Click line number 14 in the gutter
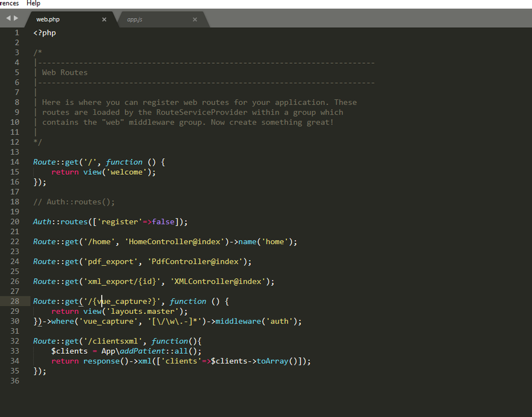Image resolution: width=532 pixels, height=417 pixels. (x=15, y=162)
